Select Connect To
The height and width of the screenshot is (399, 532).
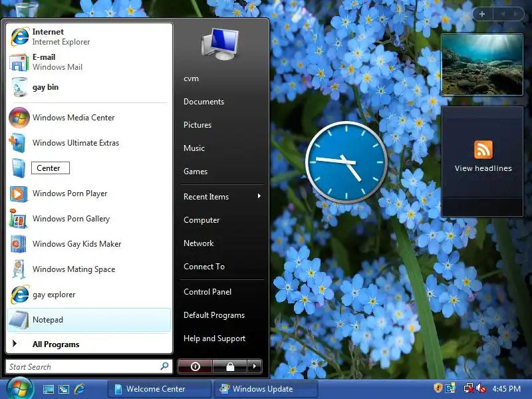[x=204, y=267]
